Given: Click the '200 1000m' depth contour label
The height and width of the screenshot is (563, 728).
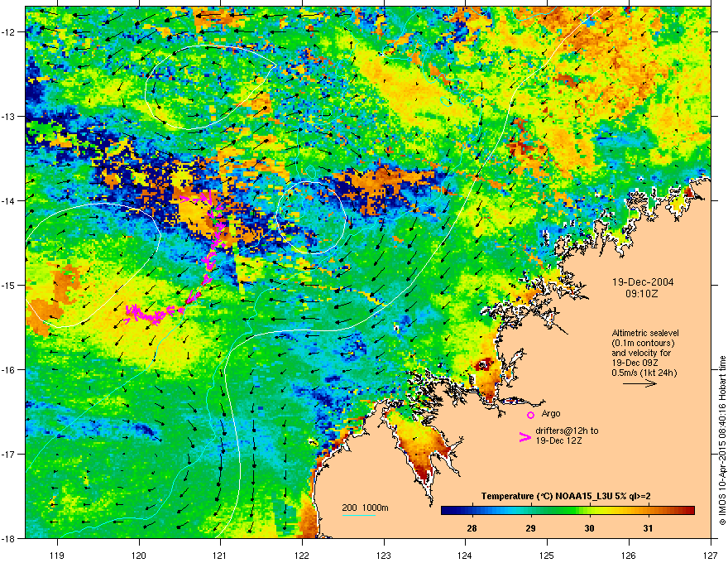Looking at the screenshot, I should point(365,508).
